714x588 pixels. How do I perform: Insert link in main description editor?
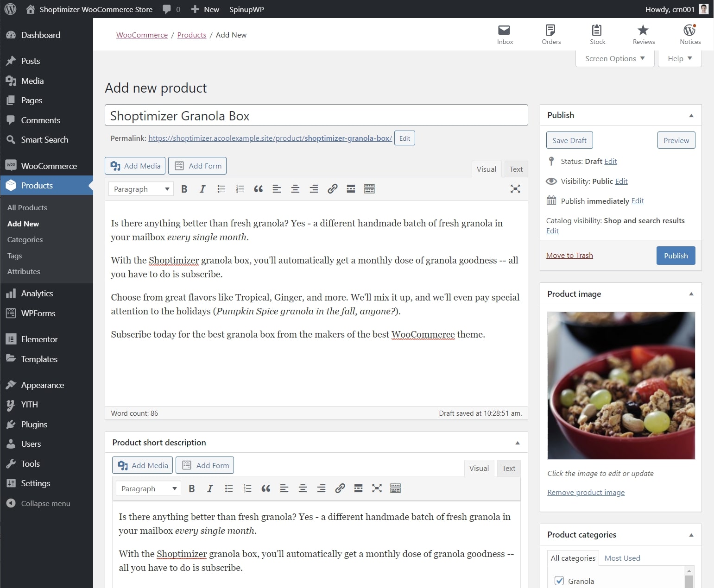pos(332,189)
